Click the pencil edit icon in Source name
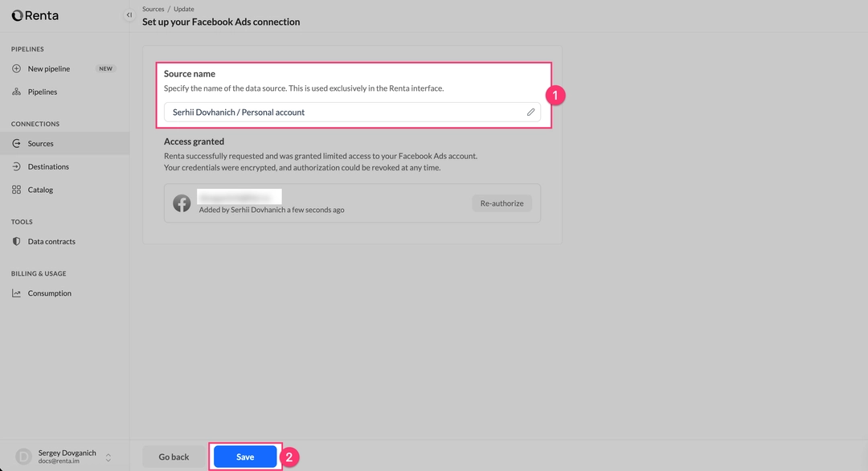 (x=530, y=113)
